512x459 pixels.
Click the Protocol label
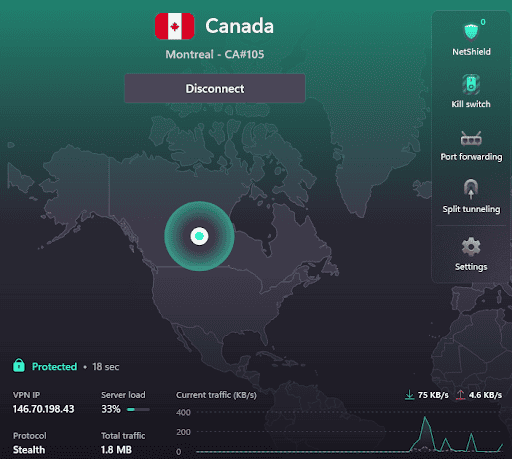(x=30, y=436)
